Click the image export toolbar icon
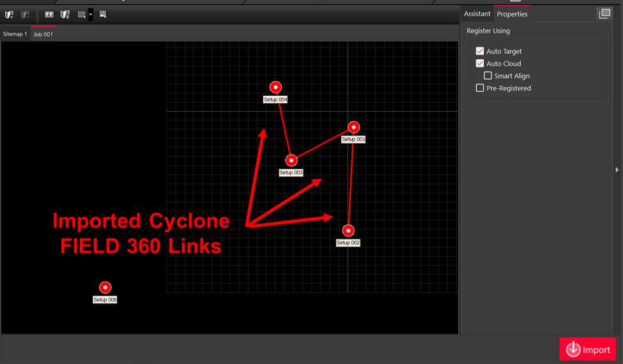Screen dimensions: 623x364 tap(103, 14)
